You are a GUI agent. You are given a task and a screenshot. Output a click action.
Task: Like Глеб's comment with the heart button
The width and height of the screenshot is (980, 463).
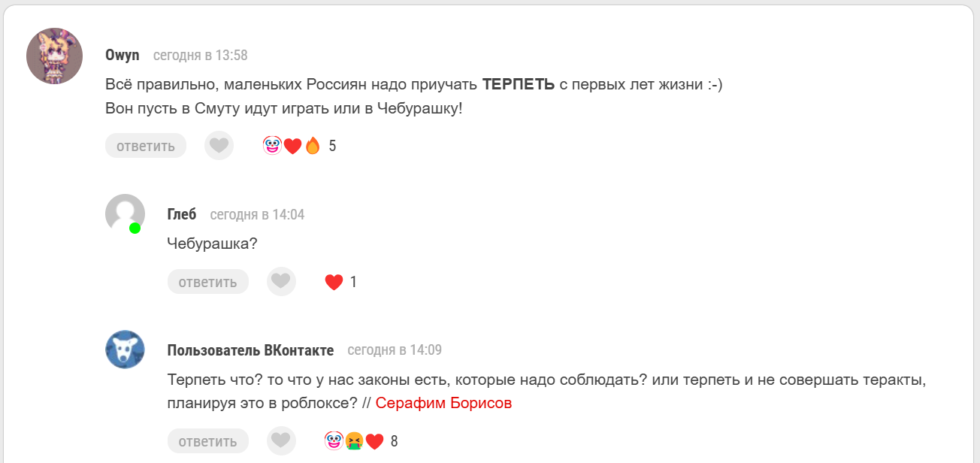(x=281, y=282)
